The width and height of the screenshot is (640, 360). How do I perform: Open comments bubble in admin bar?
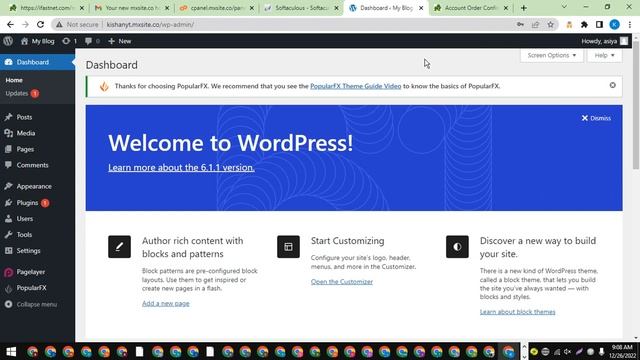coord(92,41)
